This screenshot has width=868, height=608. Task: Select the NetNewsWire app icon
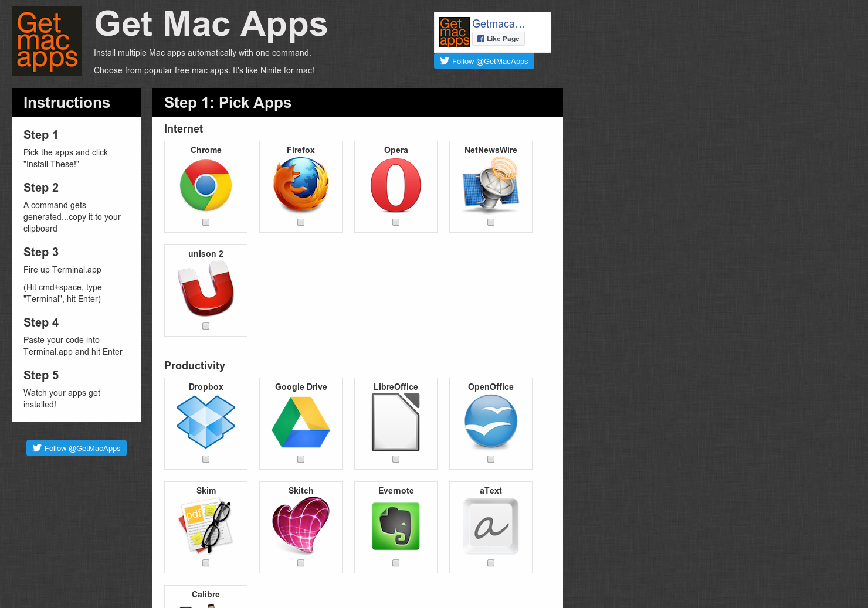tap(490, 185)
